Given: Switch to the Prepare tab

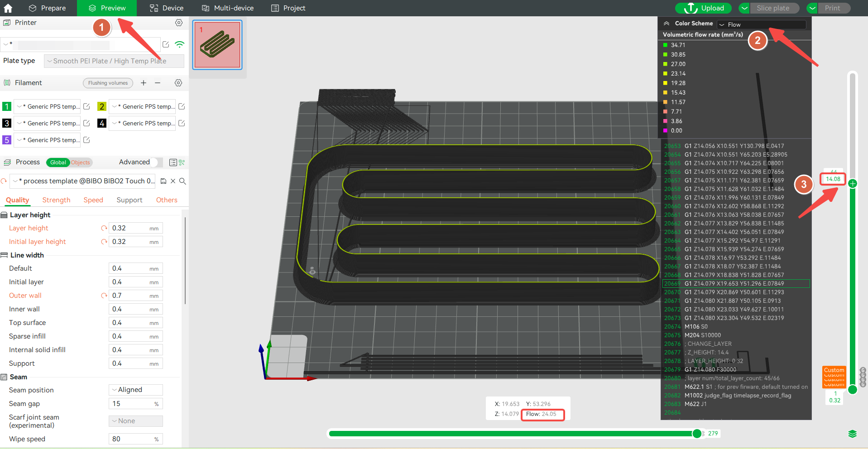Looking at the screenshot, I should (47, 8).
